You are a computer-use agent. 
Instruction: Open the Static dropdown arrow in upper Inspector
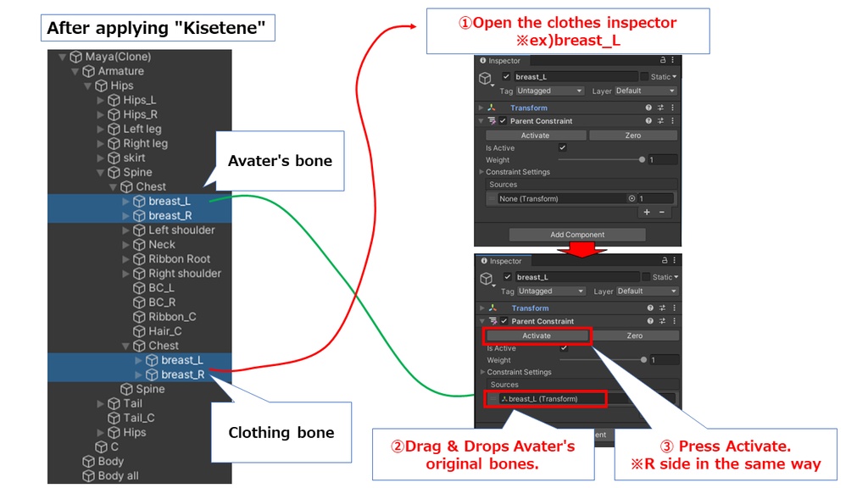[674, 77]
